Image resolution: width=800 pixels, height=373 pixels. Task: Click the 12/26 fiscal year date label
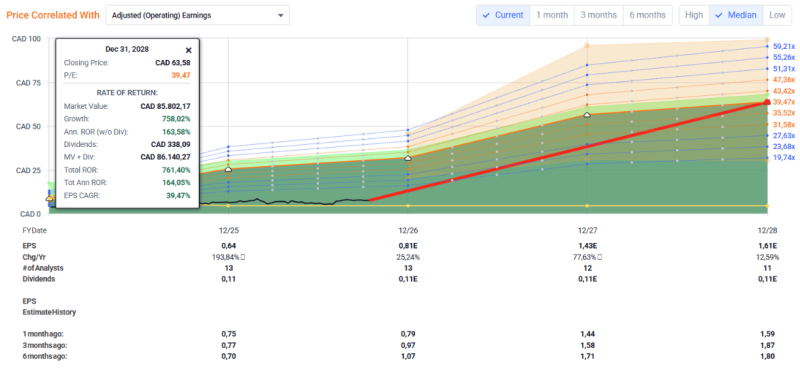click(408, 231)
